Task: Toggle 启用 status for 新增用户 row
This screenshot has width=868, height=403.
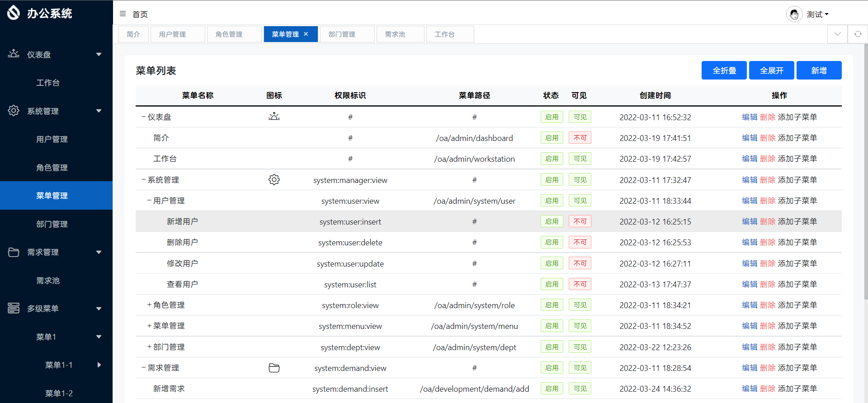Action: click(x=552, y=221)
